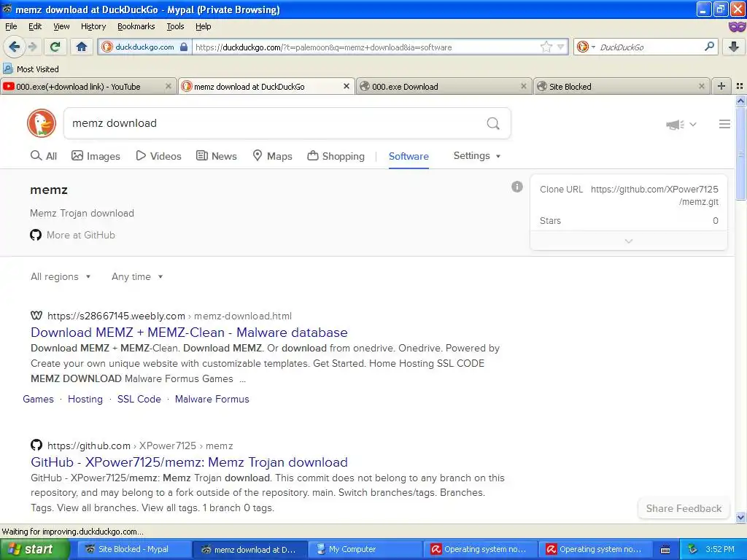The width and height of the screenshot is (747, 560).
Task: Go back with the back arrow button
Action: coord(14,47)
